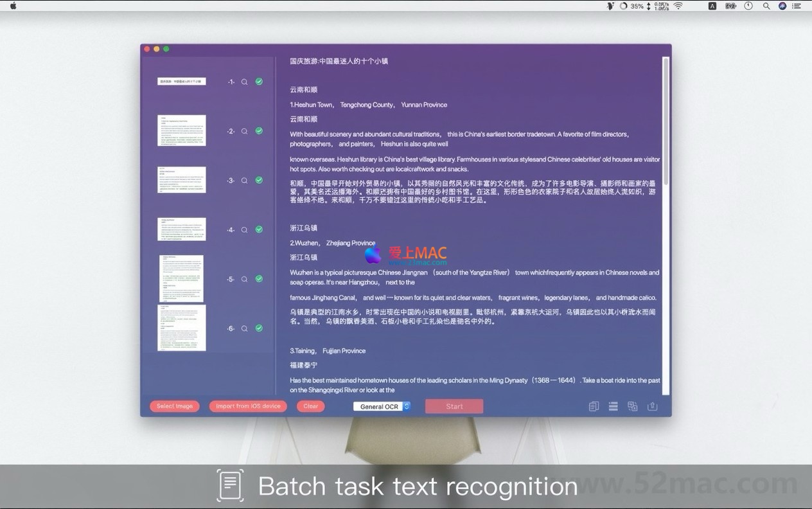The width and height of the screenshot is (812, 509).
Task: Open Spotlight search in the menu bar
Action: click(766, 6)
